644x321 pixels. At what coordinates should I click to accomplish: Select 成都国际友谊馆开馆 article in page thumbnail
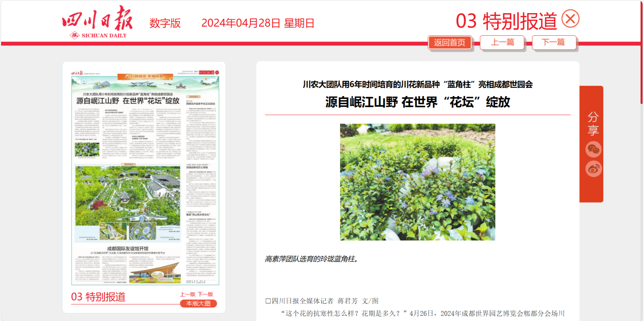tap(127, 248)
